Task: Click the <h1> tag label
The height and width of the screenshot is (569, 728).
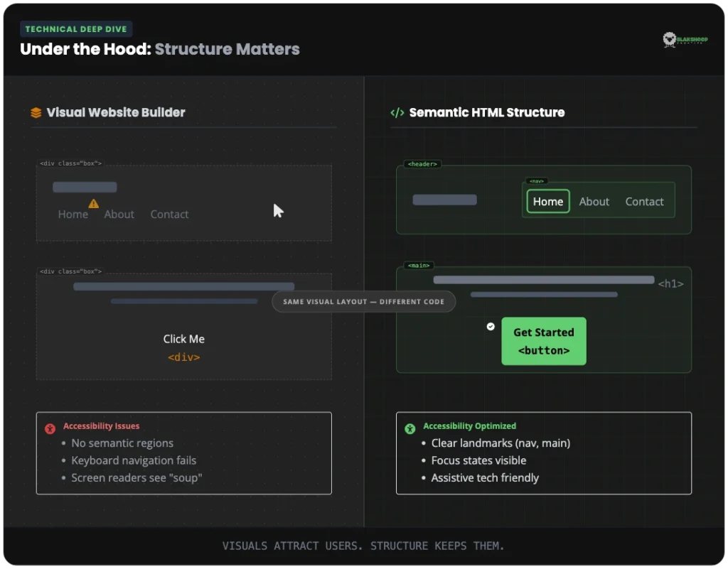Action: coord(670,284)
